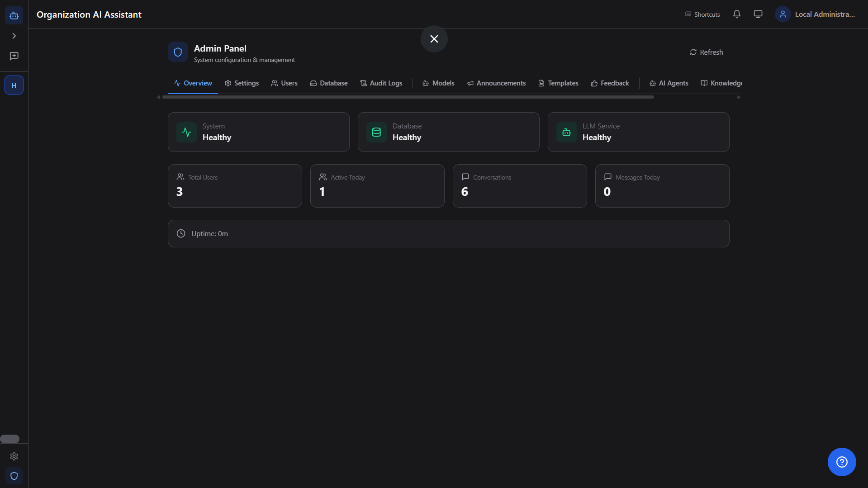Click the shield admin icon at sidebar bottom
The height and width of the screenshot is (488, 868).
click(14, 476)
